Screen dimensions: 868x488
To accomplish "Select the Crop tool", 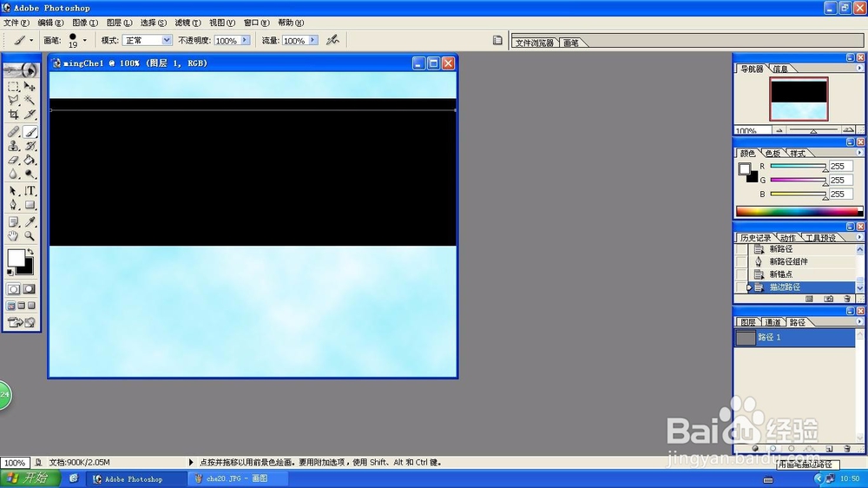I will point(13,114).
